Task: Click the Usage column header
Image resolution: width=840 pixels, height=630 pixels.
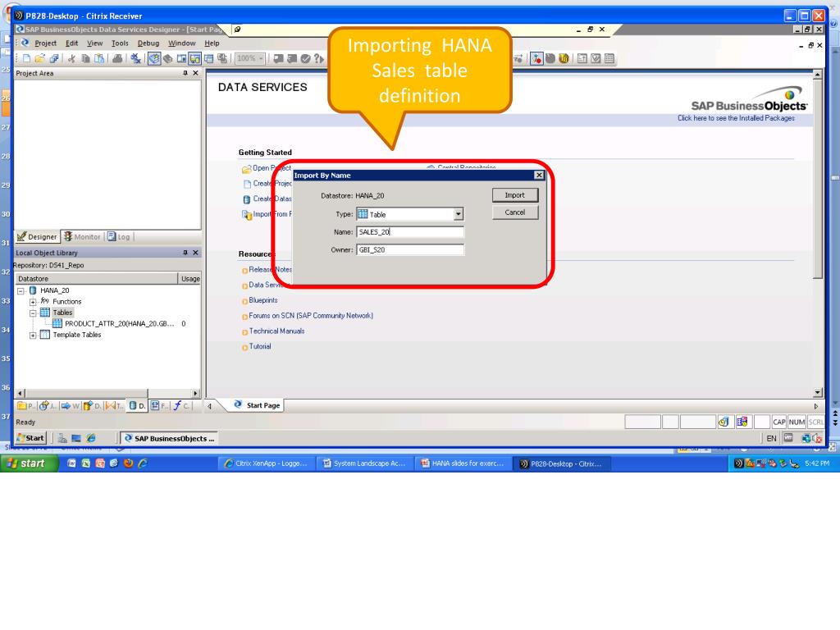Action: coord(190,279)
